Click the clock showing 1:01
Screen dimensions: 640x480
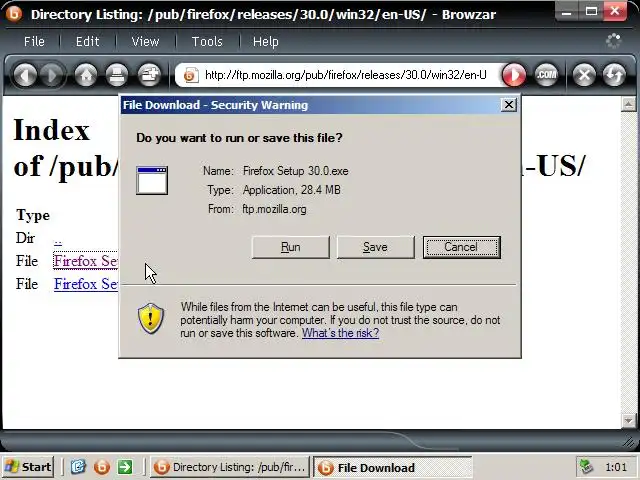pyautogui.click(x=616, y=467)
